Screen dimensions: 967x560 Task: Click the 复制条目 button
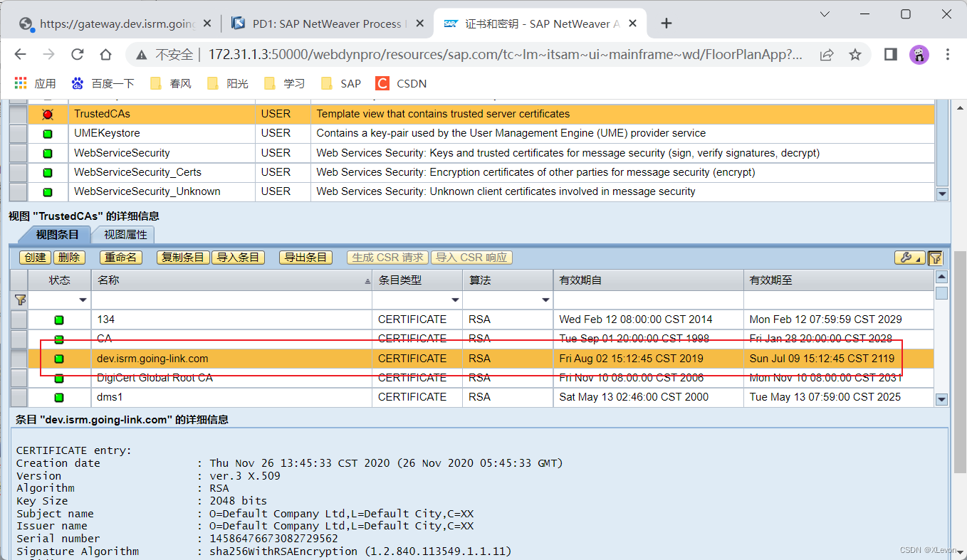[183, 258]
